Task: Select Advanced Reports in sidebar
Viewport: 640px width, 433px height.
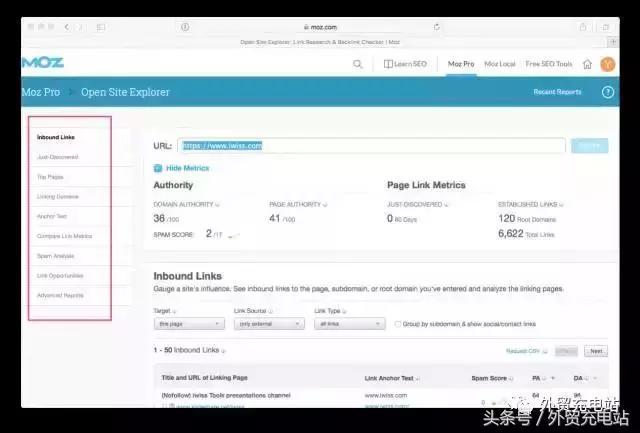Action: point(60,295)
